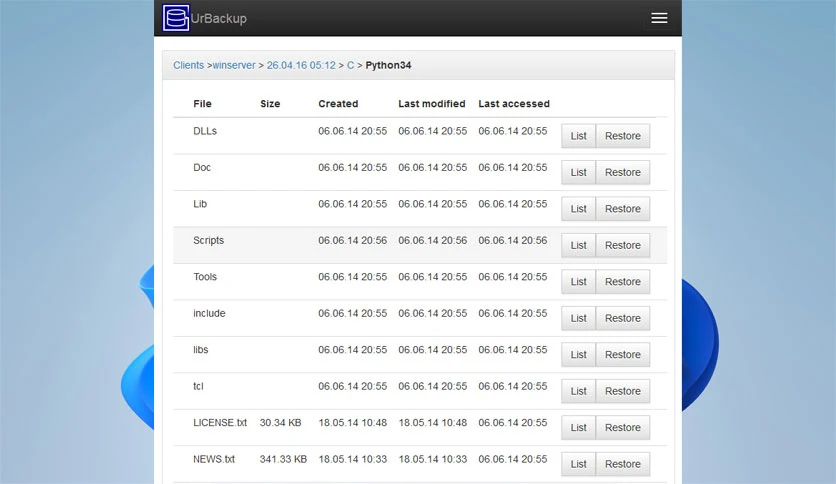The image size is (836, 484).
Task: Navigate to the C breadcrumb link
Action: [x=350, y=65]
